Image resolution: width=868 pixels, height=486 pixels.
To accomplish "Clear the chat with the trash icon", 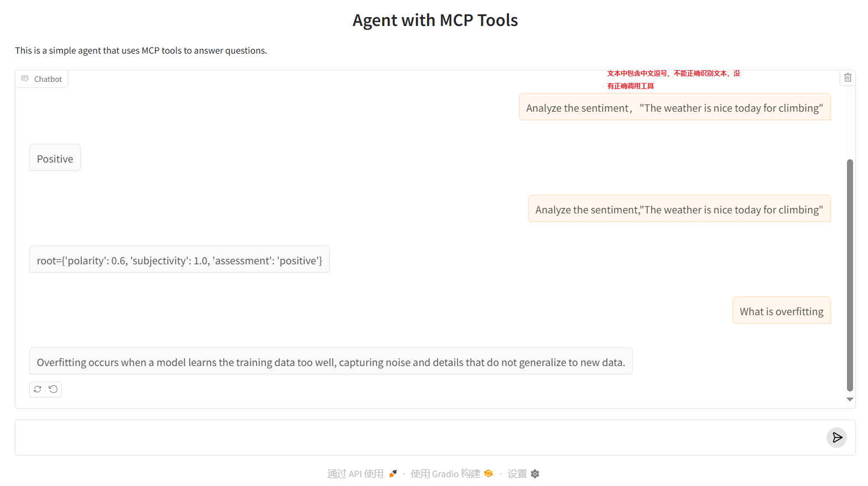I will tap(848, 77).
